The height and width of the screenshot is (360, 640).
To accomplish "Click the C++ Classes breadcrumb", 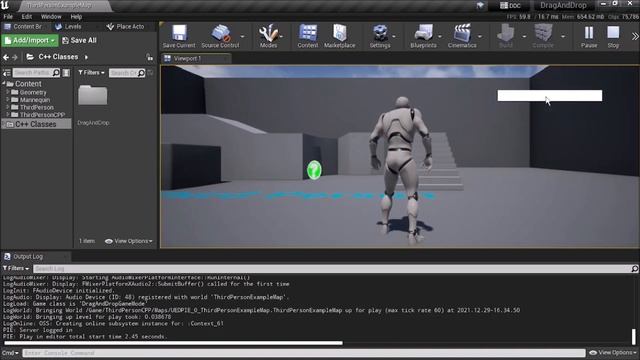I will pos(58,57).
